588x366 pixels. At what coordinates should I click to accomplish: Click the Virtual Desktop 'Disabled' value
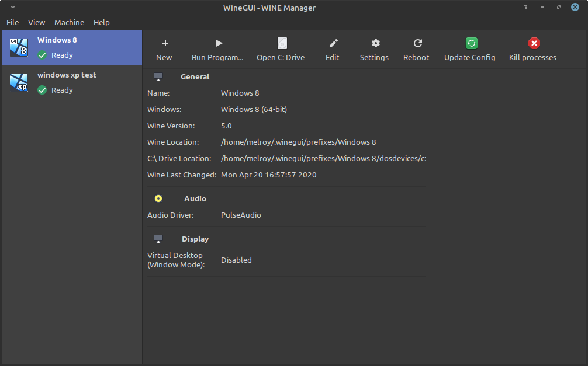coord(236,260)
